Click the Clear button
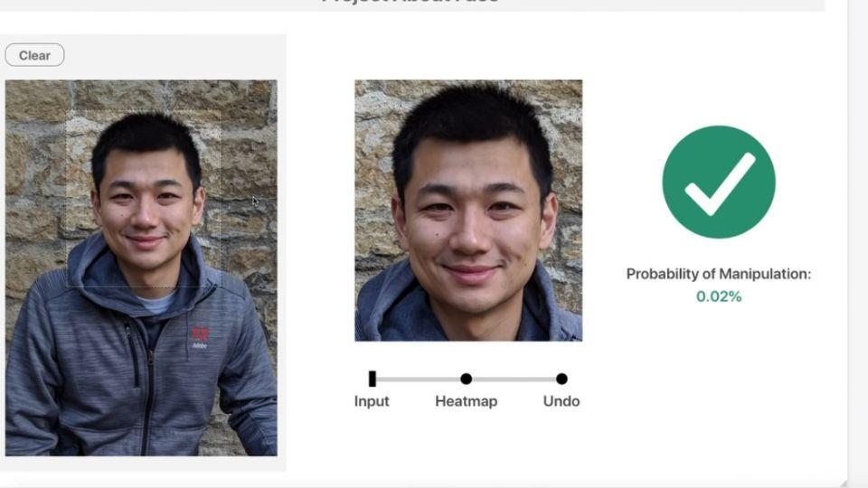 click(34, 55)
